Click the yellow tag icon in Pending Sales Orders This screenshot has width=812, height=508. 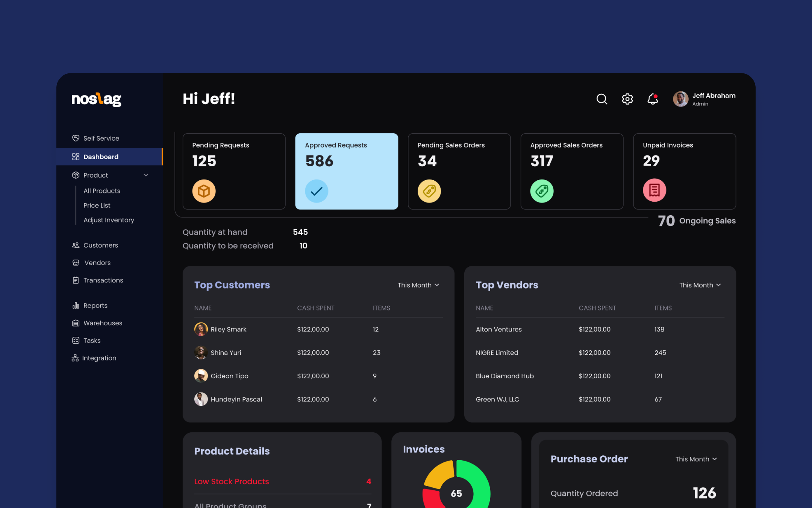pyautogui.click(x=429, y=191)
